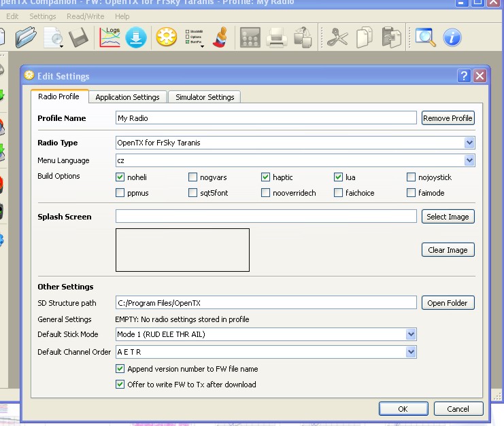Expand the Default Channel Order dropdown
Viewport: 504px width, 426px height.
(411, 352)
